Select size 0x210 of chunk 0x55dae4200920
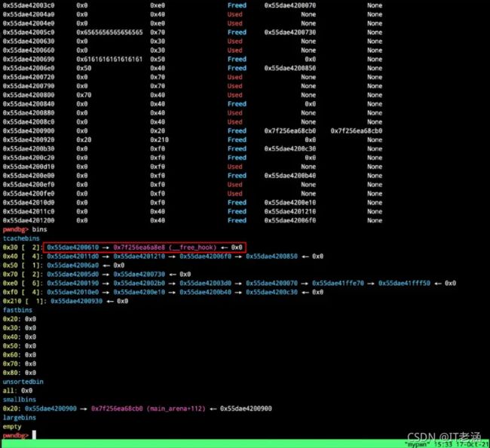Image resolution: width=490 pixels, height=448 pixels. click(159, 140)
